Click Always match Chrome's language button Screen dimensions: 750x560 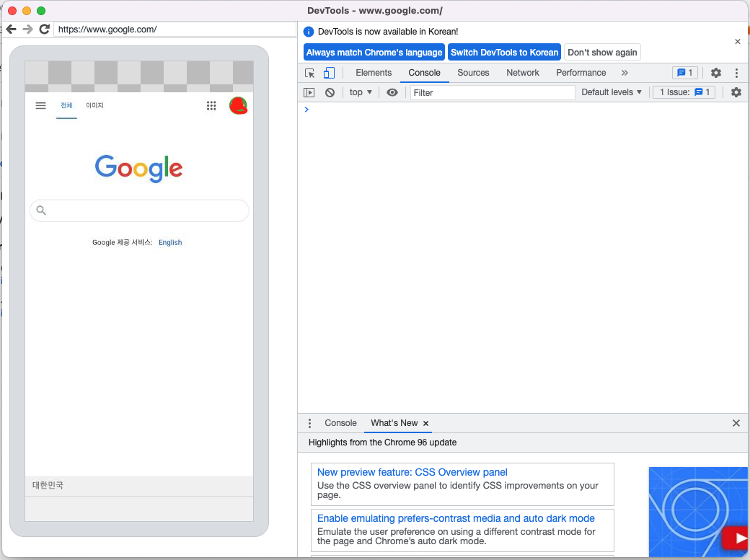(x=374, y=53)
